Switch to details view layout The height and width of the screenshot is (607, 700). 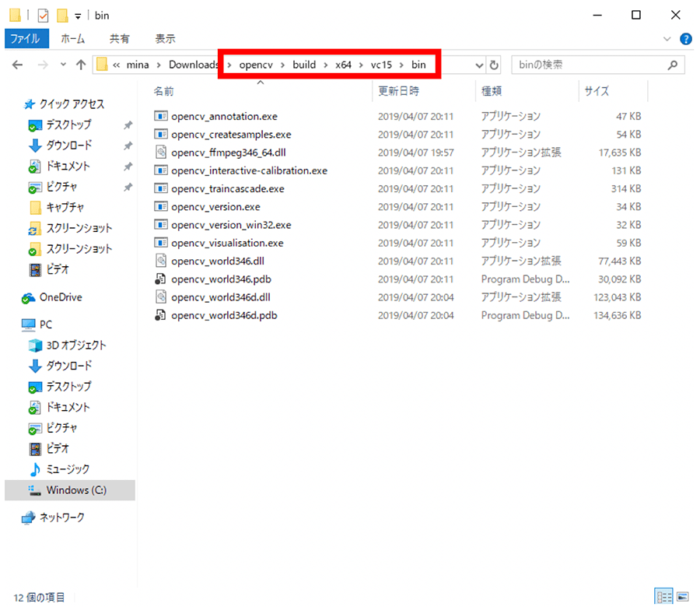pyautogui.click(x=663, y=596)
